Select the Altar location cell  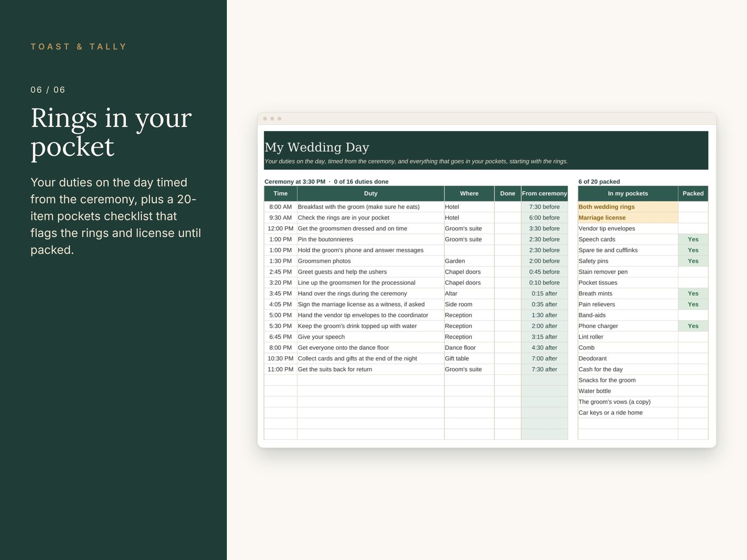coord(470,293)
